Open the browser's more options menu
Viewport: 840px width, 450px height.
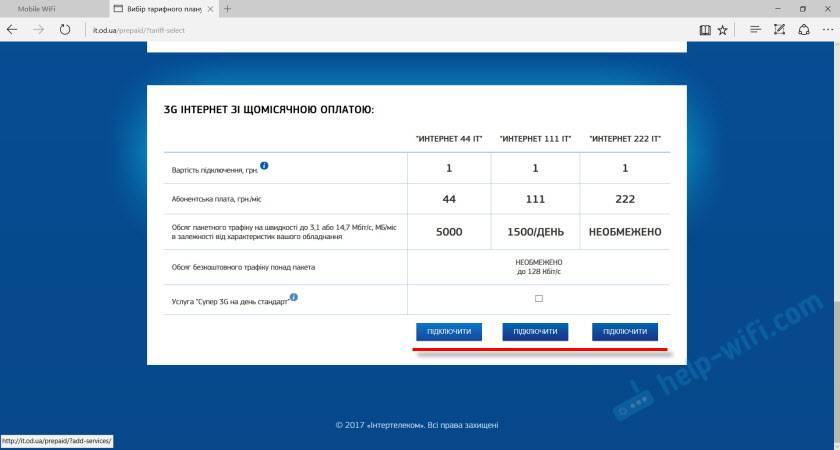pos(828,30)
